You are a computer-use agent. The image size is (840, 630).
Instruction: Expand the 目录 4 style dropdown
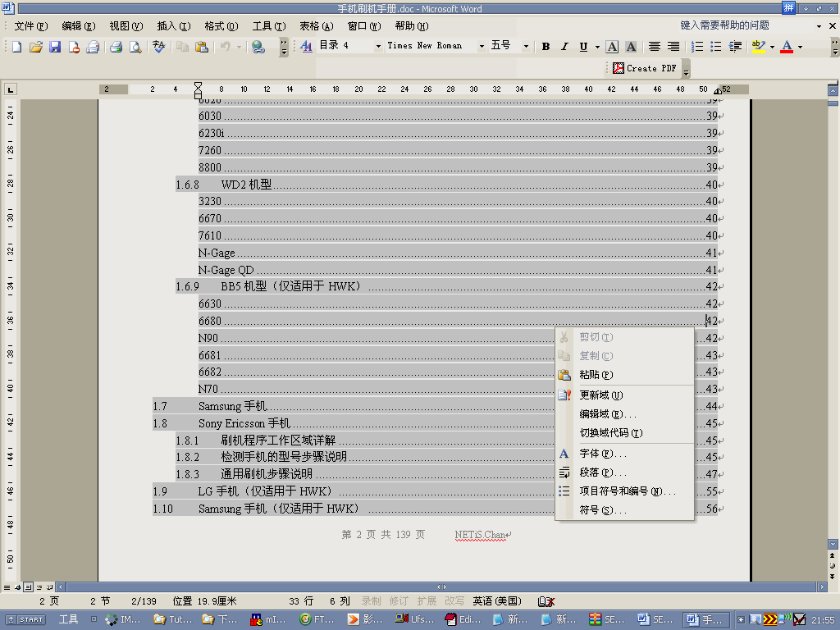click(378, 46)
